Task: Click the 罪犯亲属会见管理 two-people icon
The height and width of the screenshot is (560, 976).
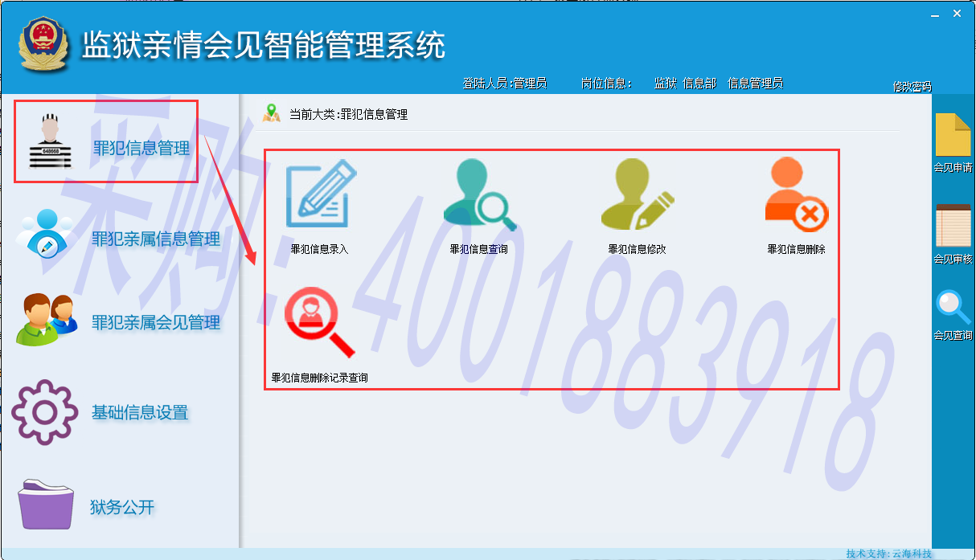Action: 47,319
